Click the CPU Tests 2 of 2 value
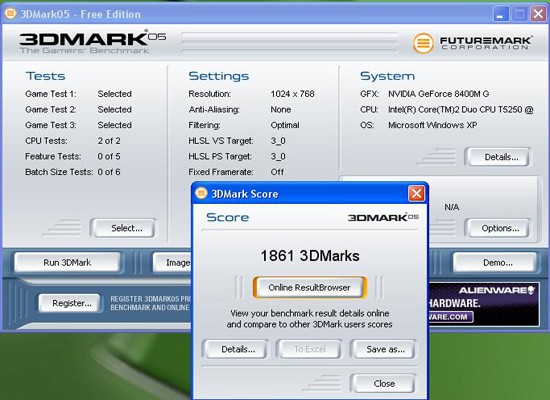The height and width of the screenshot is (400, 550). click(x=109, y=141)
